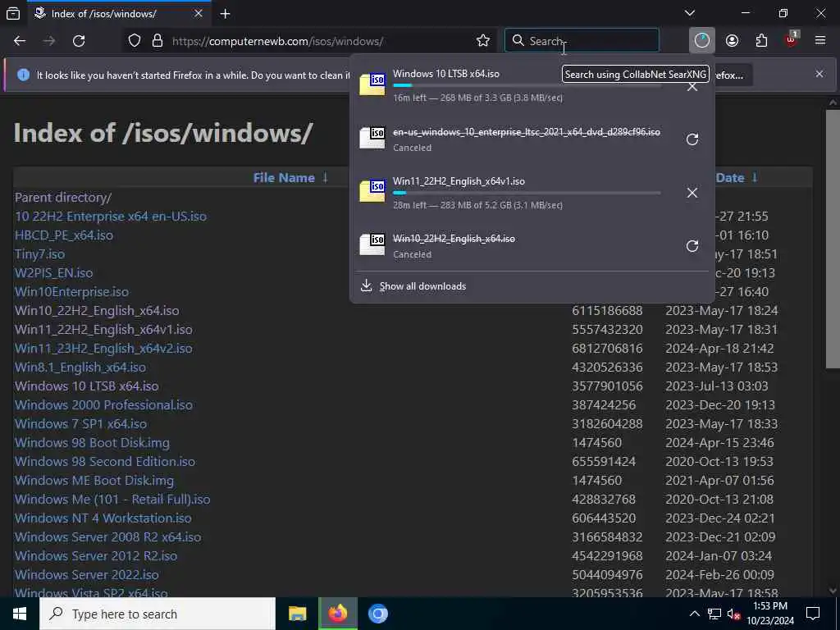Download Windows Server 2012 R2.iso
The height and width of the screenshot is (630, 840).
coord(96,555)
